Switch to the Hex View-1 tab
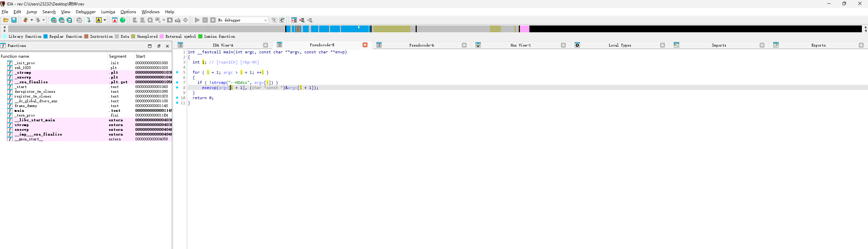 pyautogui.click(x=520, y=45)
